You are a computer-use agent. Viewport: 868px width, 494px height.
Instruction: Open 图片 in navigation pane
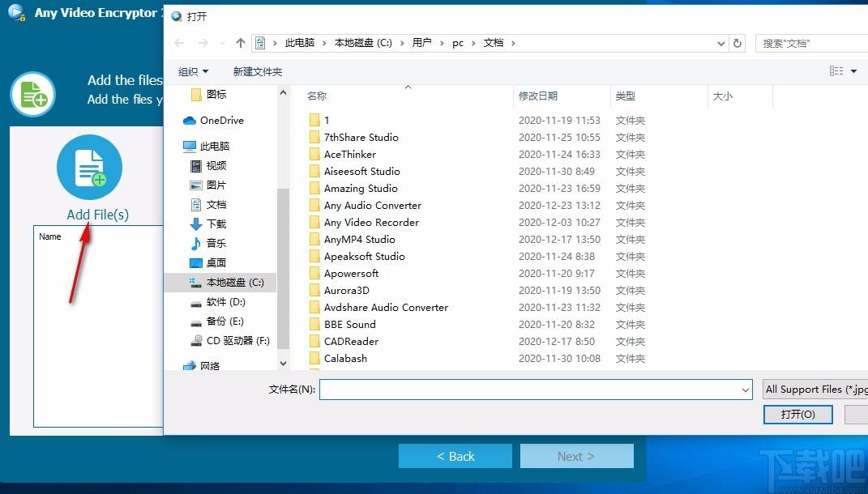tap(208, 185)
